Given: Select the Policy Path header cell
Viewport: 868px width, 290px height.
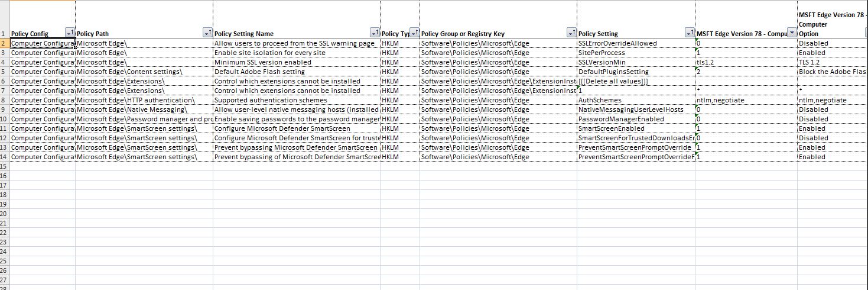Looking at the screenshot, I should pos(144,20).
